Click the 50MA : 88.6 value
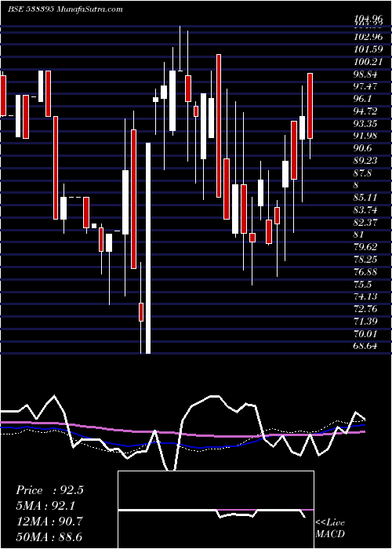This screenshot has width=392, height=549. (x=49, y=537)
